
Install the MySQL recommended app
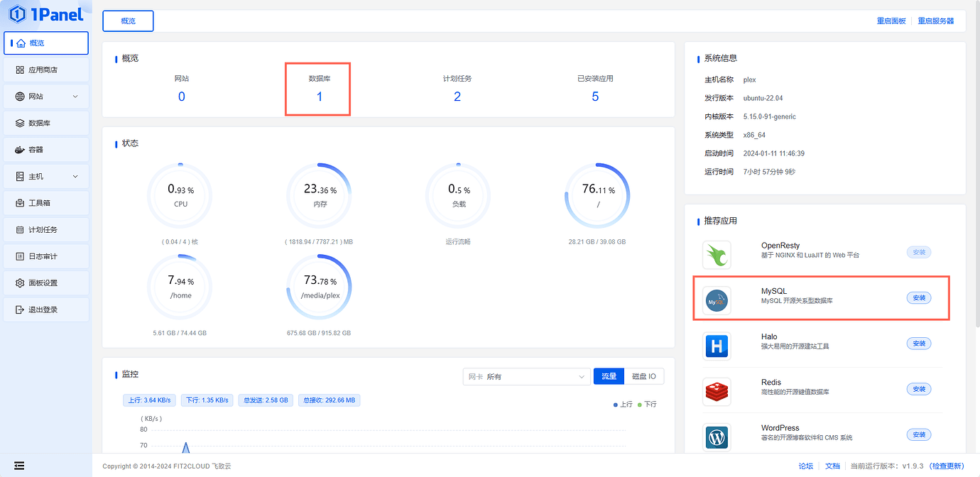[x=919, y=298]
